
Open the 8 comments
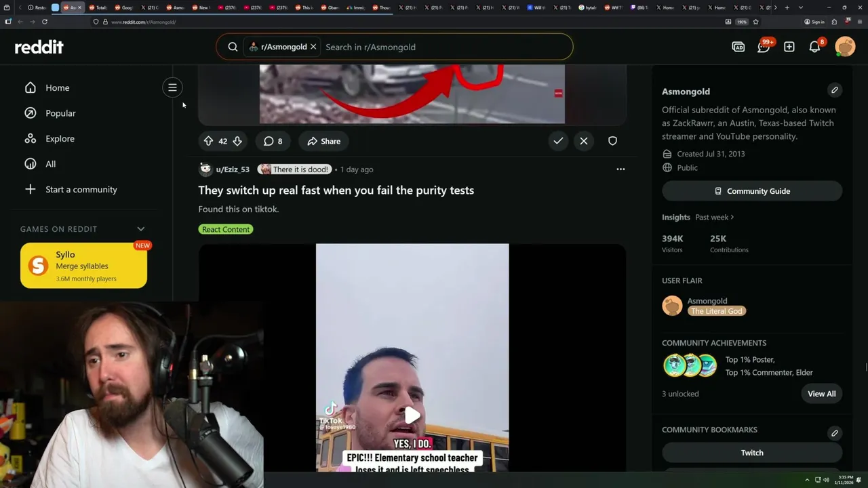[x=273, y=141]
